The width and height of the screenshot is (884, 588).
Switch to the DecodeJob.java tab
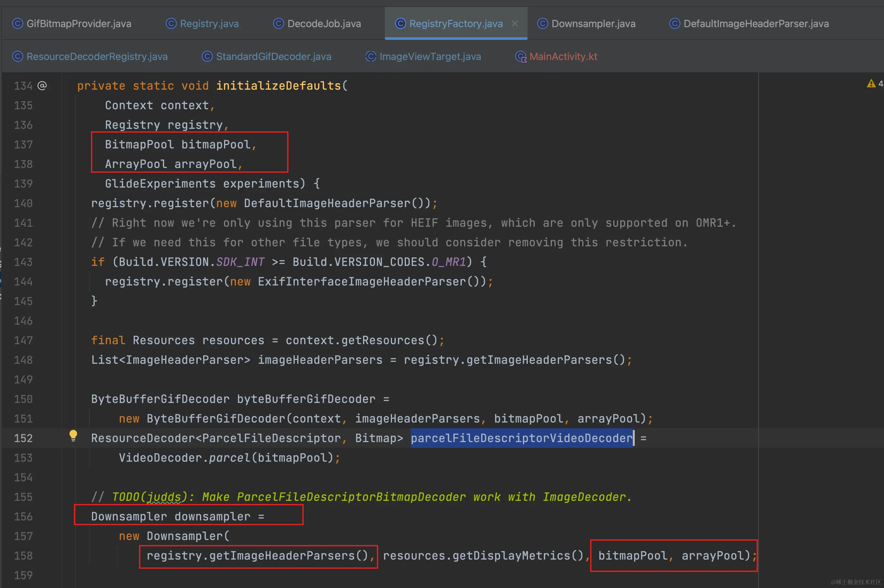click(x=317, y=24)
